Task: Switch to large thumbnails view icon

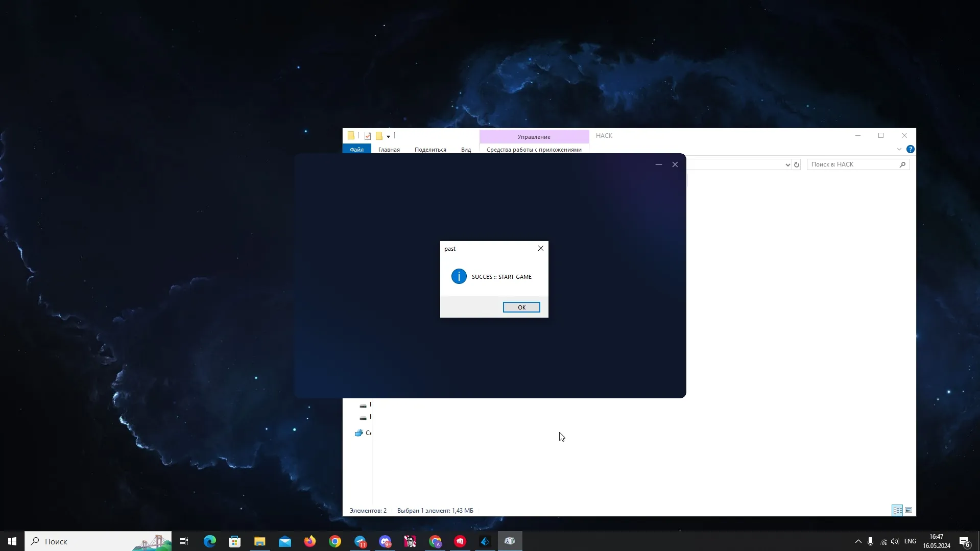Action: pos(909,510)
